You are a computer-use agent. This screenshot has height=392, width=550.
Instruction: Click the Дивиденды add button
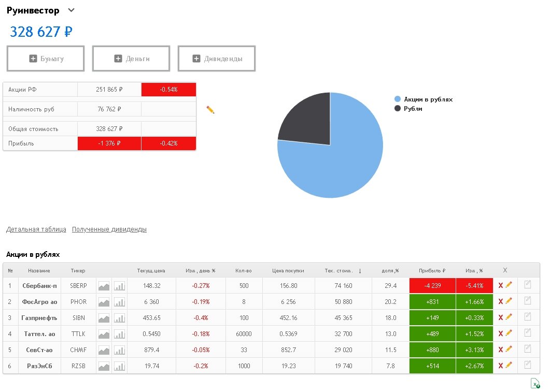pos(216,59)
